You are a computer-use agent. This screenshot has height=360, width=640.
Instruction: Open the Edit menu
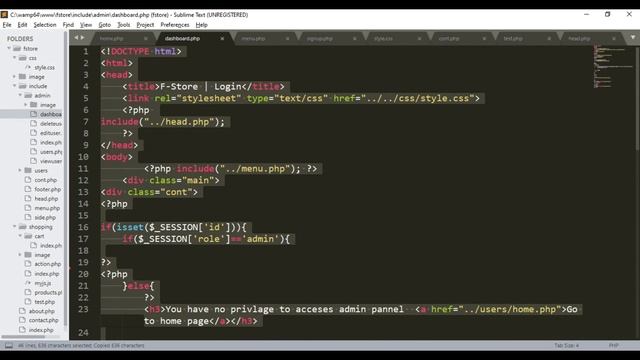pos(22,25)
